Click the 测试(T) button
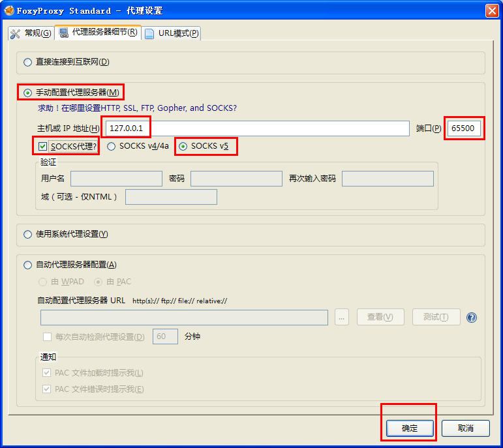The width and height of the screenshot is (503, 448). (x=436, y=317)
